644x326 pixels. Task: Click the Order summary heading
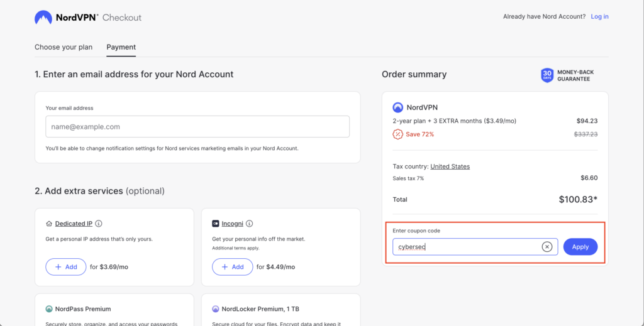(x=414, y=74)
